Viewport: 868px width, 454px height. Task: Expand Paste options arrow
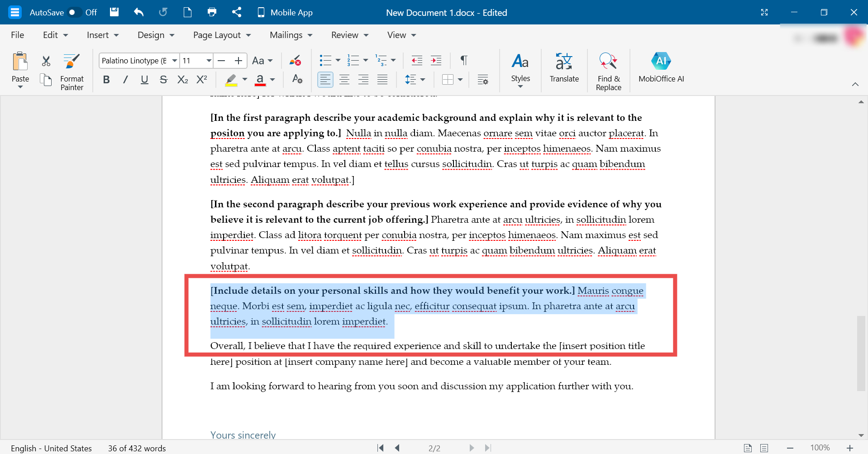click(20, 87)
